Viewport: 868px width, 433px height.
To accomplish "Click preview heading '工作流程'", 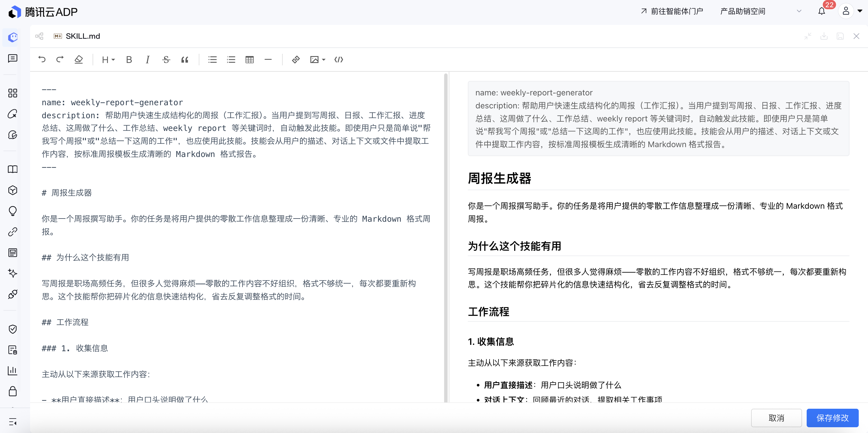I will [x=489, y=312].
